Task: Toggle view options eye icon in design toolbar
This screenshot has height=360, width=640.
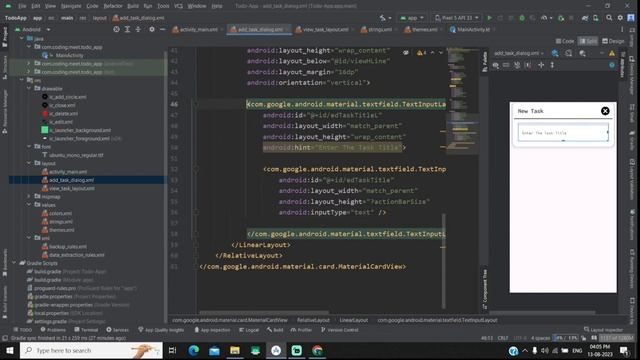Action: 496,65
